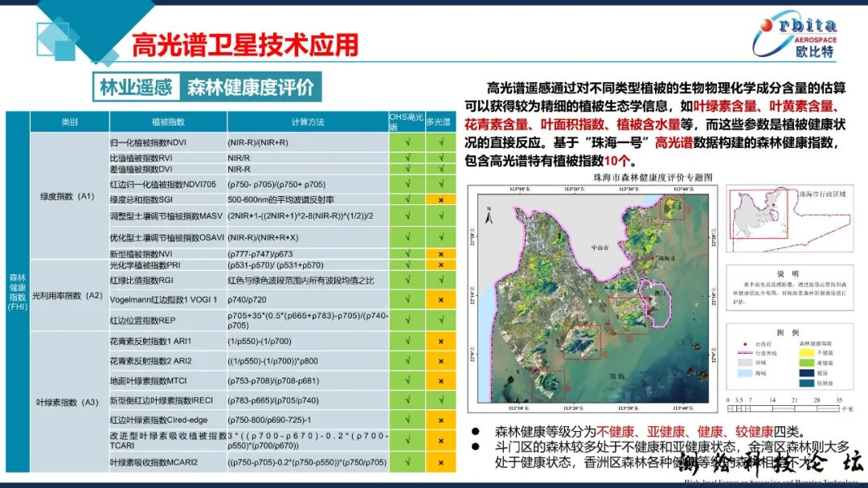
Task: Click the vertical 森林健康指数(FHI) label
Action: 18,292
